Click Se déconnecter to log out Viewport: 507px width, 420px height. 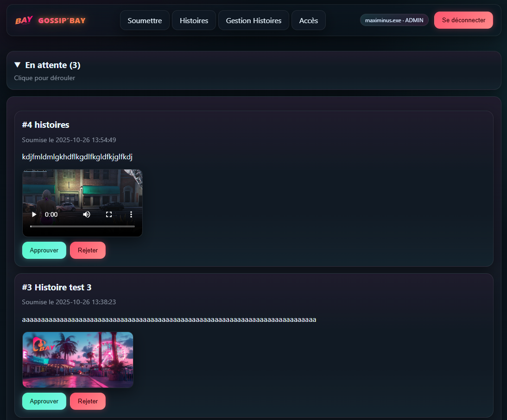click(463, 20)
